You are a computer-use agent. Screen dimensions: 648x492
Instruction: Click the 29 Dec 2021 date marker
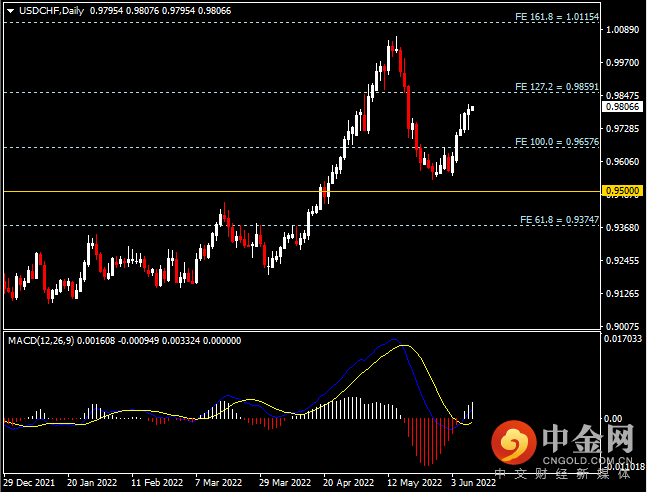tap(29, 482)
